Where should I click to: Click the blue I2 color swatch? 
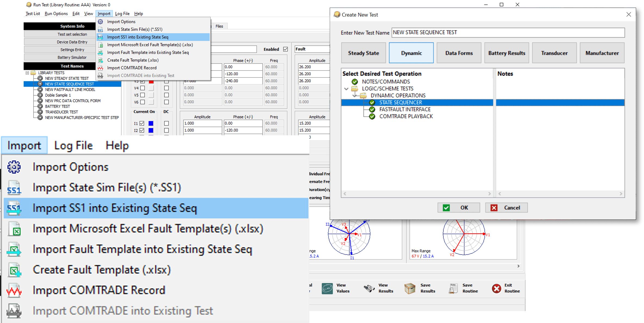(x=151, y=130)
